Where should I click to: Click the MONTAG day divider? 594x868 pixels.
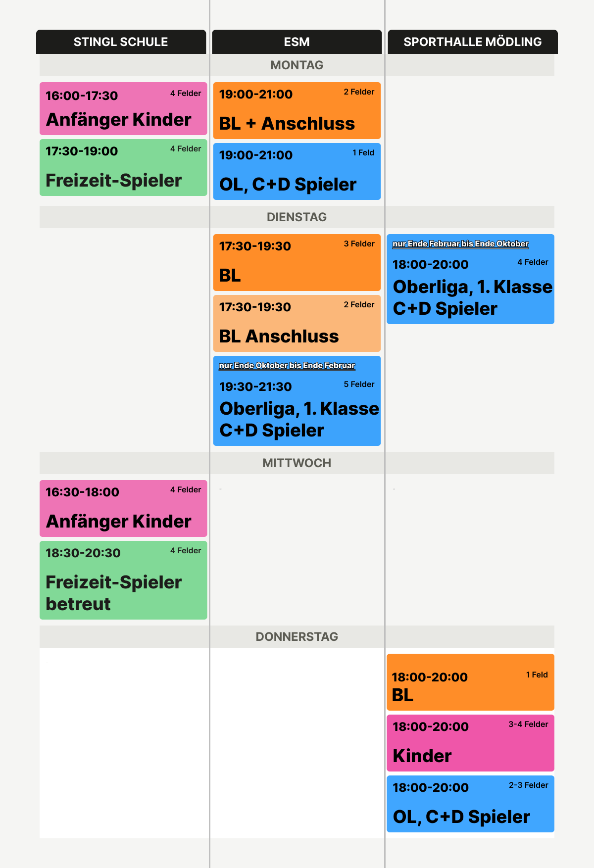(x=297, y=65)
